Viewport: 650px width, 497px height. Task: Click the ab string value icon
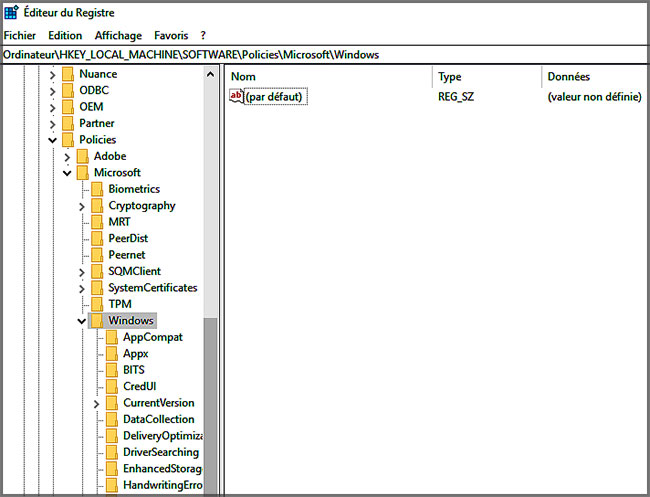tap(236, 97)
